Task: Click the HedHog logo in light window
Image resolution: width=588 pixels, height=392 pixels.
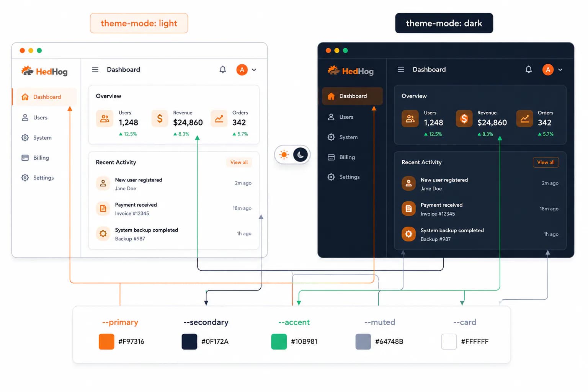Action: coord(44,71)
